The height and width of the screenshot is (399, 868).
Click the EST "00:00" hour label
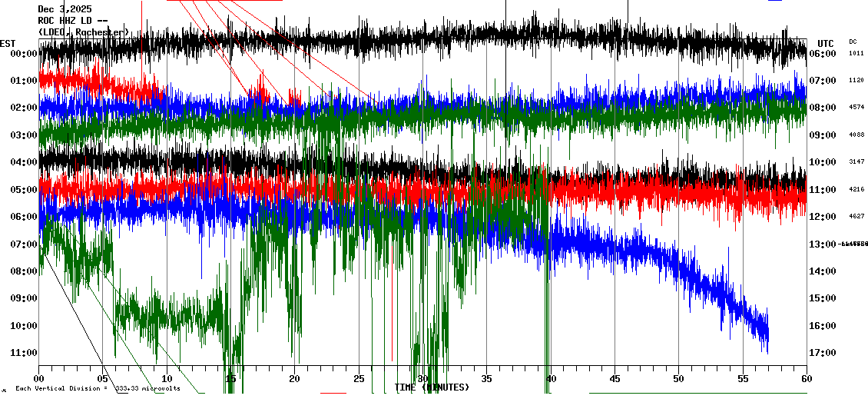coord(23,54)
